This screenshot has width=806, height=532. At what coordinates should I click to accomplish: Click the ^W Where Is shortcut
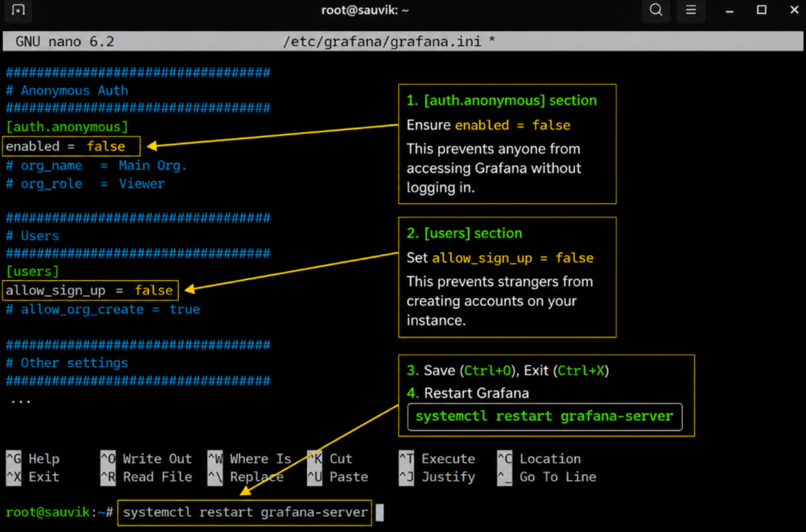[249, 459]
